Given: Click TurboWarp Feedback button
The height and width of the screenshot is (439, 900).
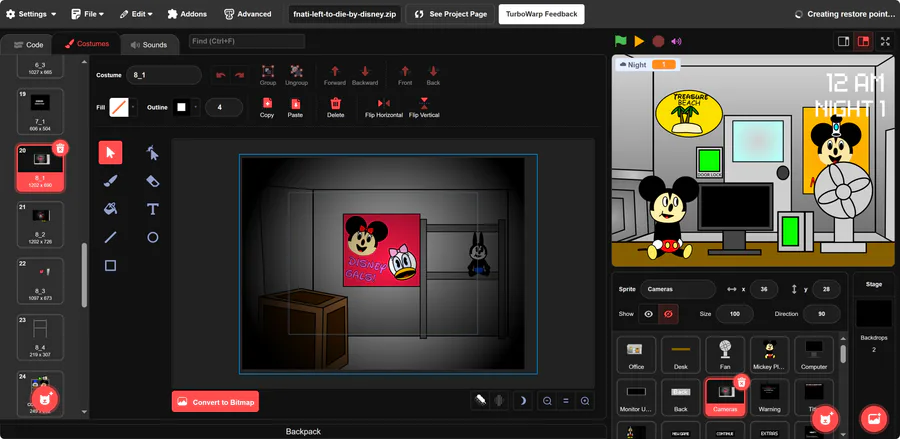Looking at the screenshot, I should click(541, 14).
